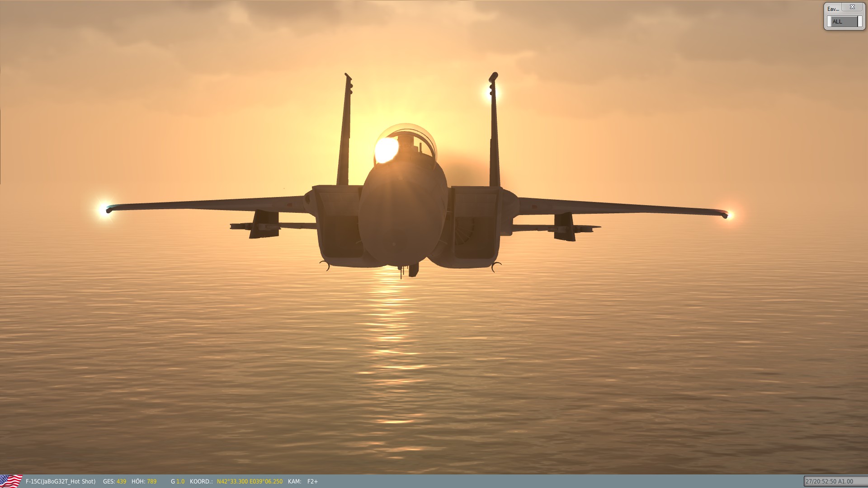868x488 pixels.
Task: Click the glowing light on right vertical tail
Action: click(x=490, y=92)
